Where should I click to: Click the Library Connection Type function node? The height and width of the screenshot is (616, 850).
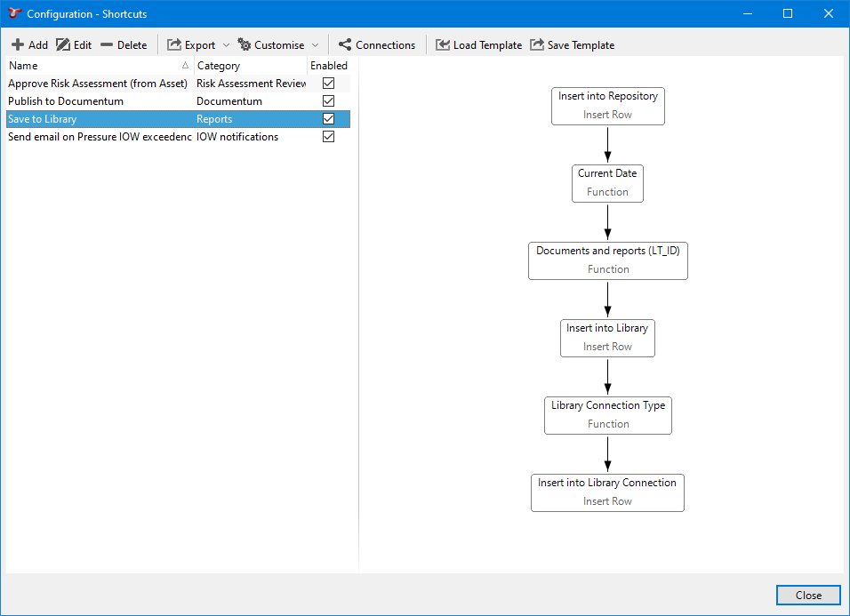607,414
